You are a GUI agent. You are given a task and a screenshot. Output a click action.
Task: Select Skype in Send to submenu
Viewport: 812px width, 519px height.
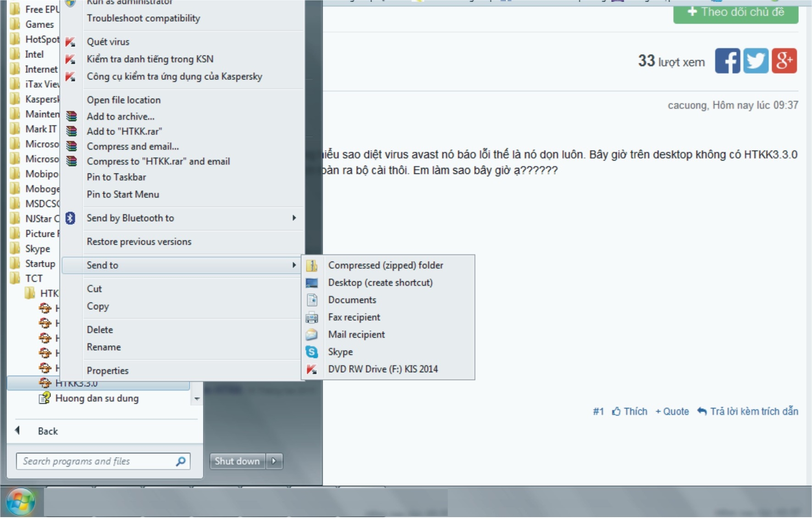pyautogui.click(x=340, y=352)
